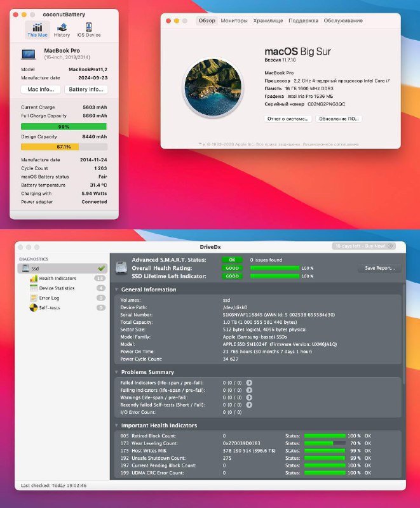Image resolution: width=420 pixels, height=508 pixels.
Task: Click the hard drive icon in DriveDx header
Action: click(x=121, y=268)
